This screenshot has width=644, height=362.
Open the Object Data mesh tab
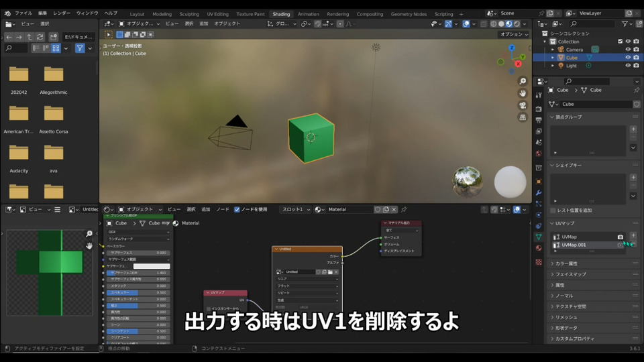[539, 237]
